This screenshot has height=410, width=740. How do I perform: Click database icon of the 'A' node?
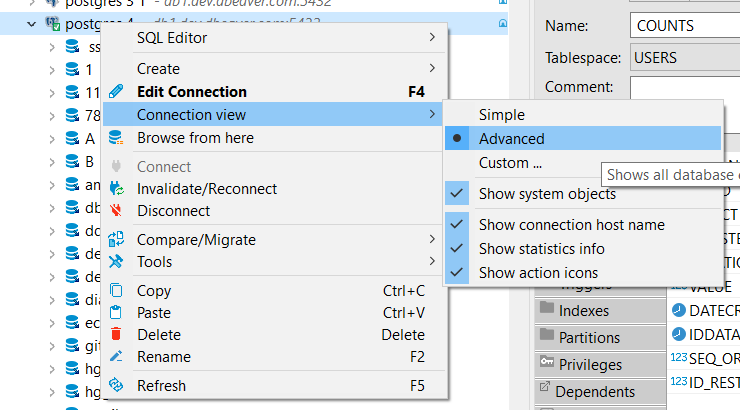(x=72, y=139)
